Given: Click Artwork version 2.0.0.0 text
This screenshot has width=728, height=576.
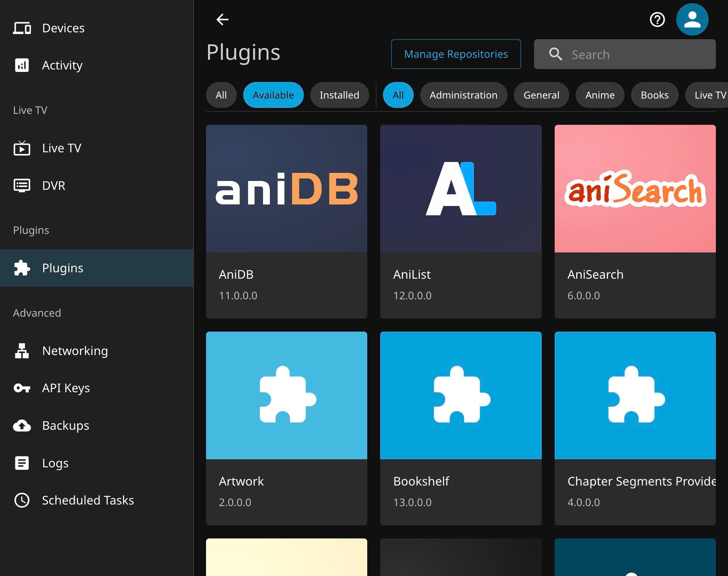Looking at the screenshot, I should pyautogui.click(x=235, y=502).
